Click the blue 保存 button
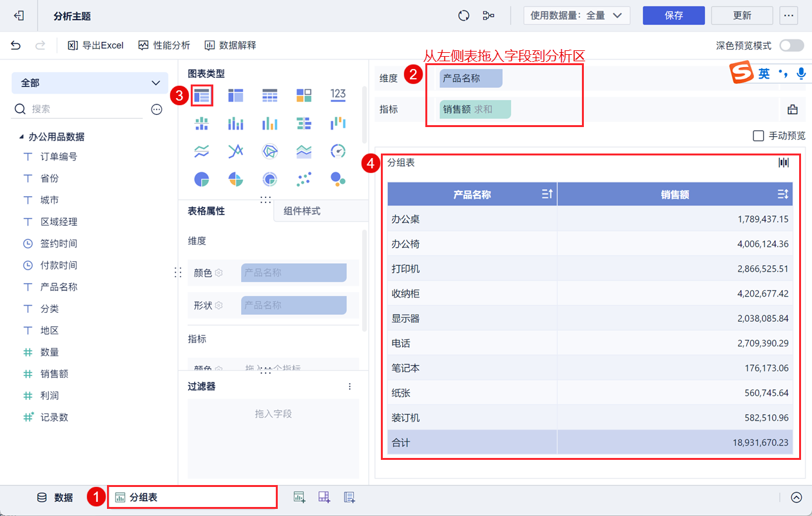The image size is (812, 516). point(674,15)
